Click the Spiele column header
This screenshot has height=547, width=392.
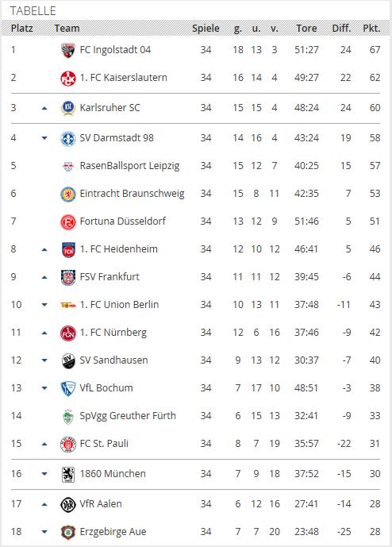(x=206, y=29)
